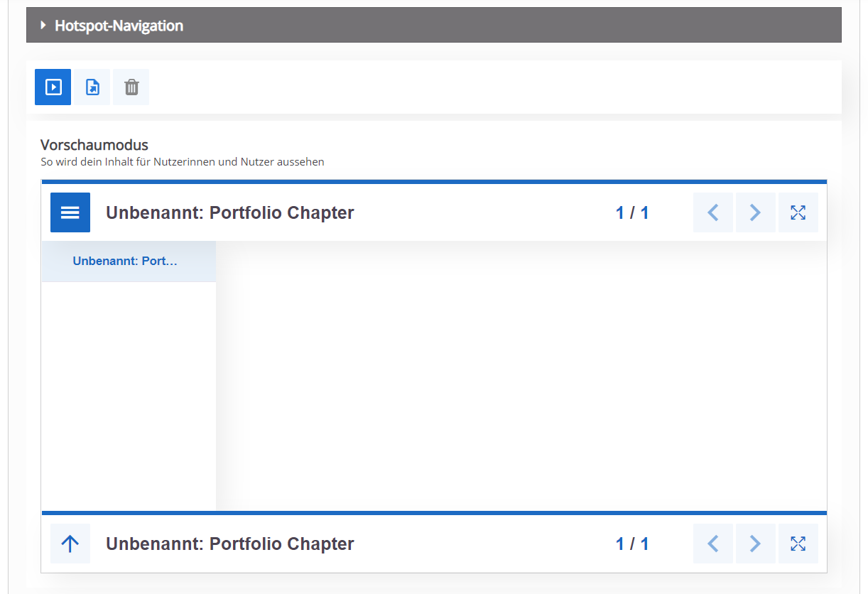Go to previous page in bottom bar
The image size is (868, 594).
(713, 544)
